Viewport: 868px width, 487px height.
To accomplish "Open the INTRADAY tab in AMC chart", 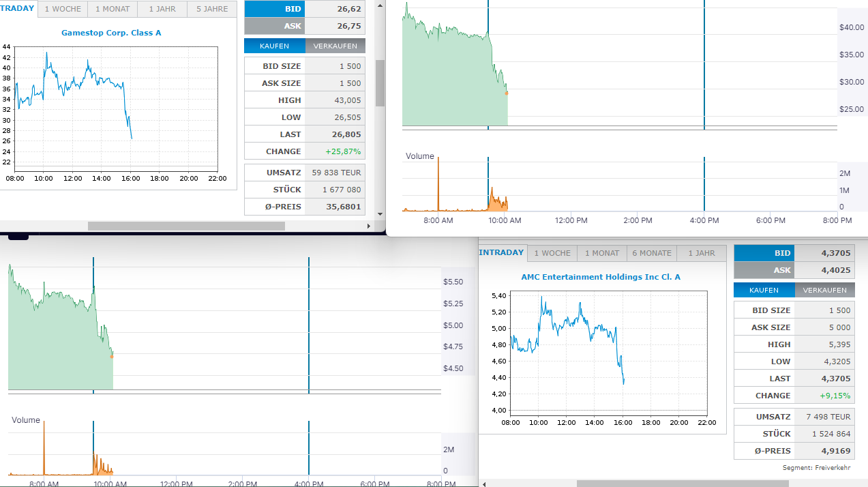I will (503, 253).
